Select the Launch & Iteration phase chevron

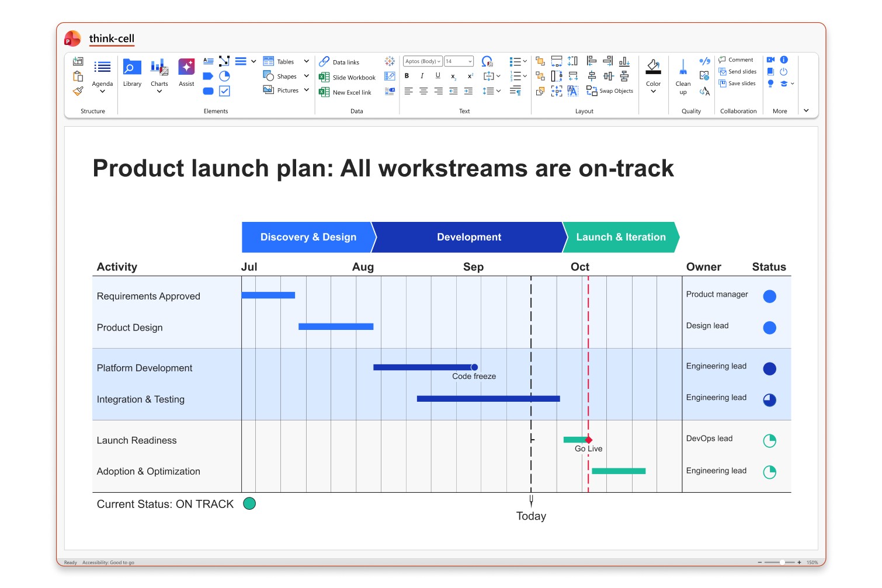(621, 237)
